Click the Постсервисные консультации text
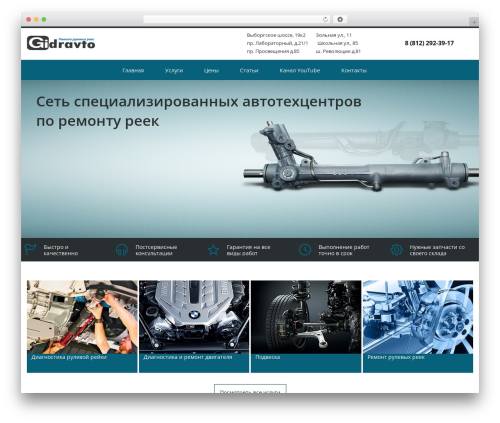The width and height of the screenshot is (500, 423). (x=156, y=250)
